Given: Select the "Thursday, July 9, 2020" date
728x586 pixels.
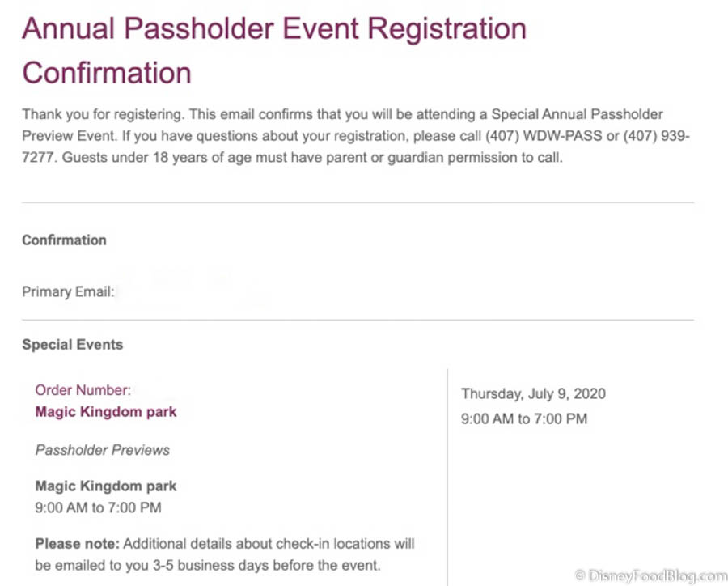Looking at the screenshot, I should 533,394.
